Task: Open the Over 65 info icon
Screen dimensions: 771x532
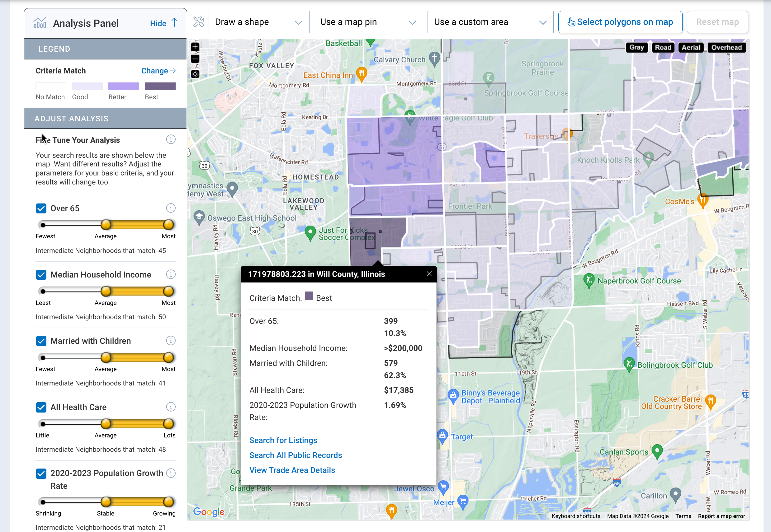Action: tap(171, 208)
